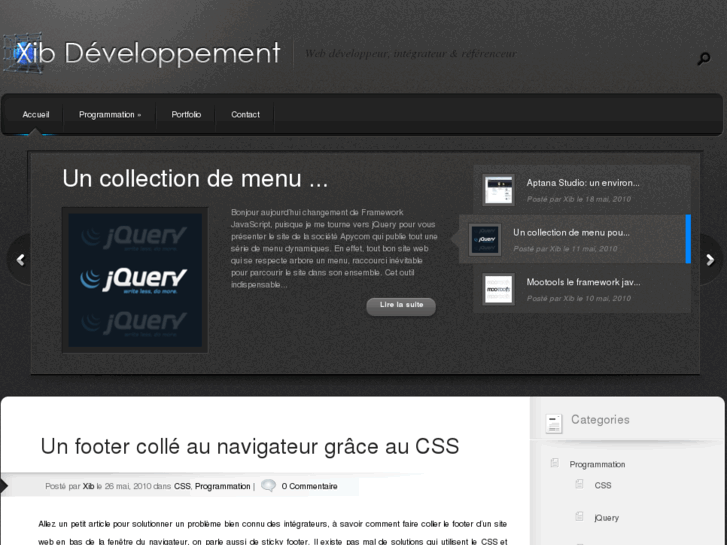This screenshot has height=545, width=727.
Task: Open Portfolio menu item
Action: coord(186,115)
